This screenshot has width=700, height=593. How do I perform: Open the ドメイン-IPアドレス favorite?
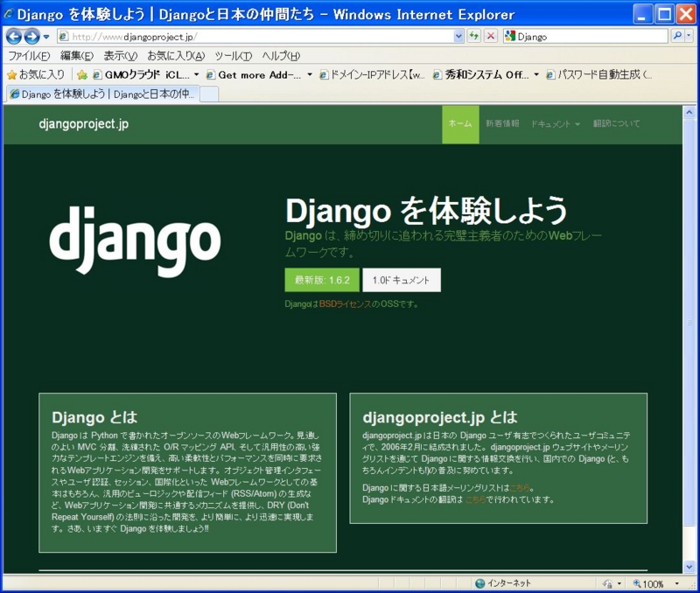(373, 75)
